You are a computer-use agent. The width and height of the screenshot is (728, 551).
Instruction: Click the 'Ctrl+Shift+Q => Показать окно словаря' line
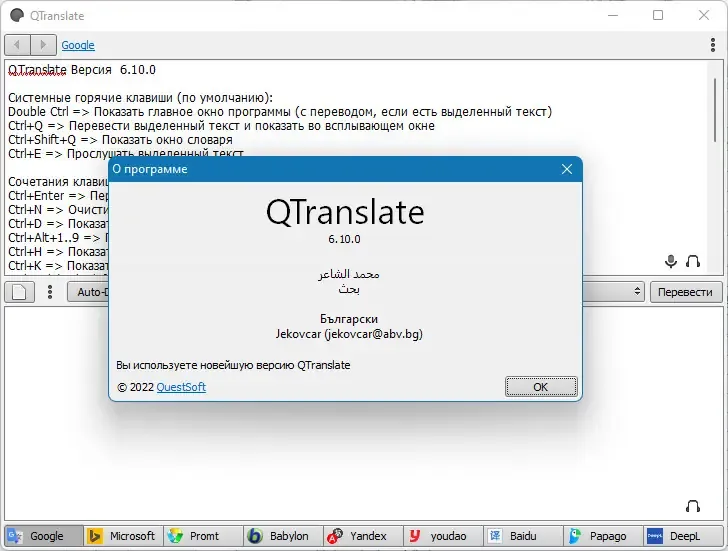(x=120, y=140)
